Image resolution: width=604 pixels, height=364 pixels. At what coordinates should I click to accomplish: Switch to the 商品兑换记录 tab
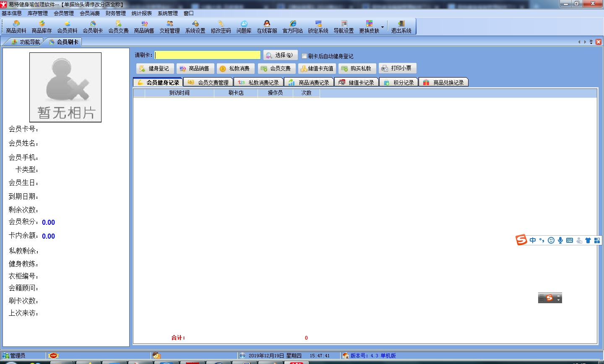(x=443, y=83)
